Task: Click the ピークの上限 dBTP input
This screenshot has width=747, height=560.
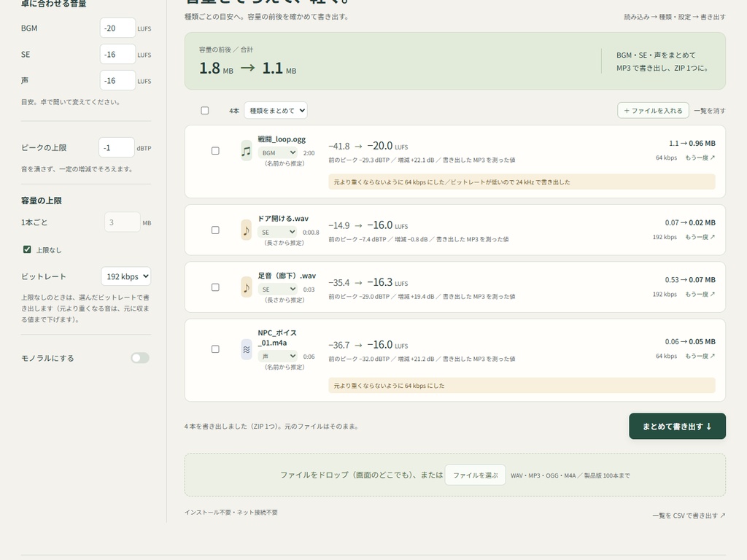Action: [117, 147]
